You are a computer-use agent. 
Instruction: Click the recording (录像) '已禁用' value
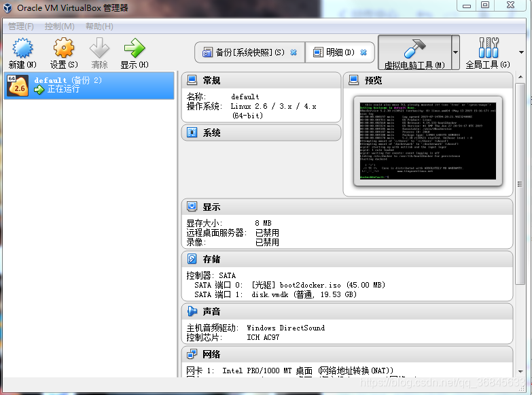click(267, 242)
